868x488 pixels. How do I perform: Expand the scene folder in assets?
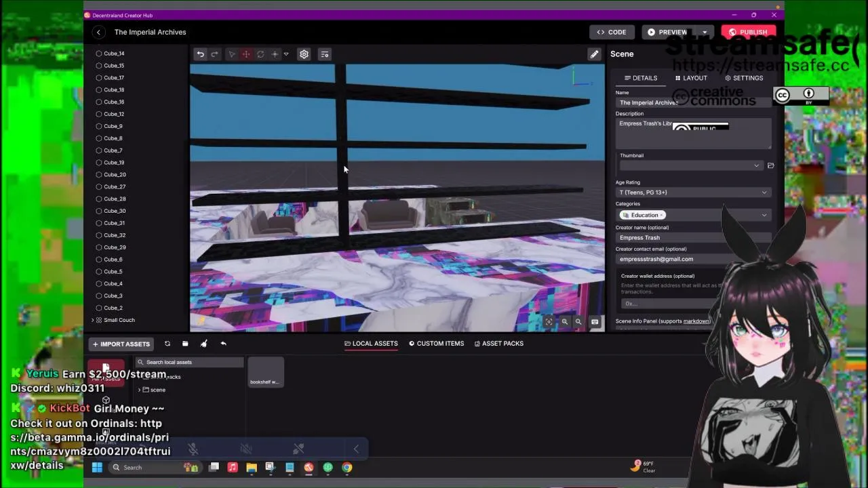coord(139,390)
